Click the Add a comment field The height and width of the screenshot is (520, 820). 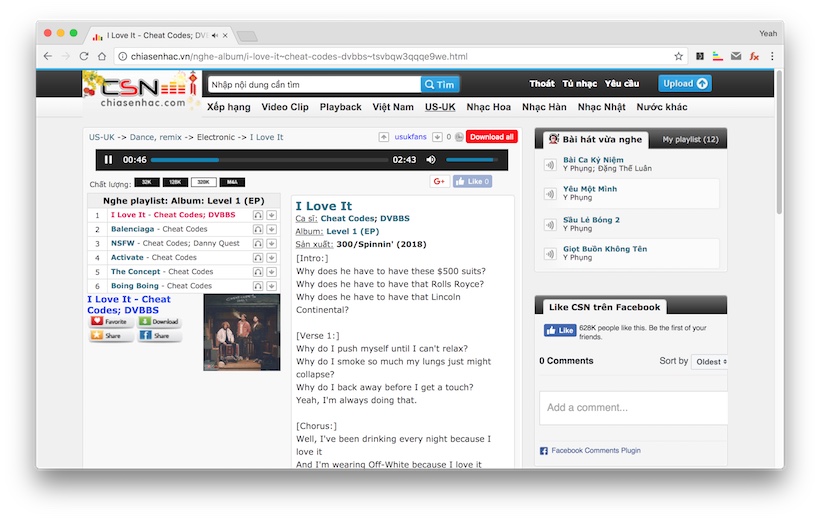[x=633, y=408]
